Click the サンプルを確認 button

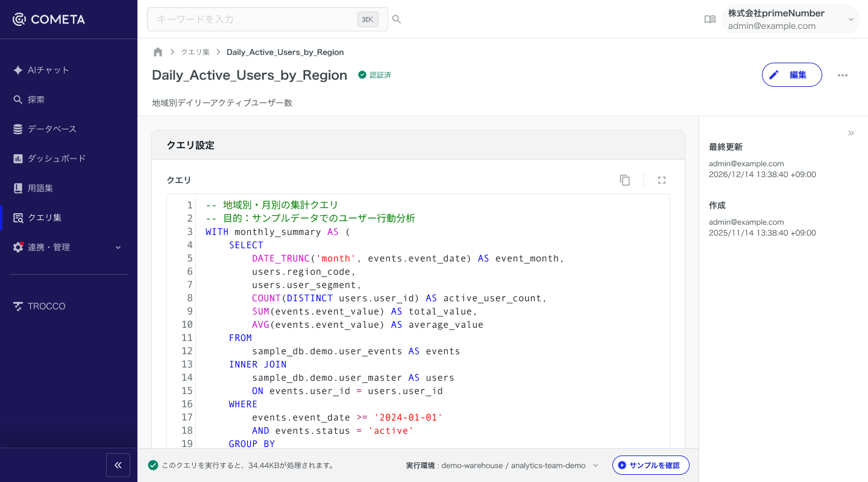pyautogui.click(x=650, y=465)
